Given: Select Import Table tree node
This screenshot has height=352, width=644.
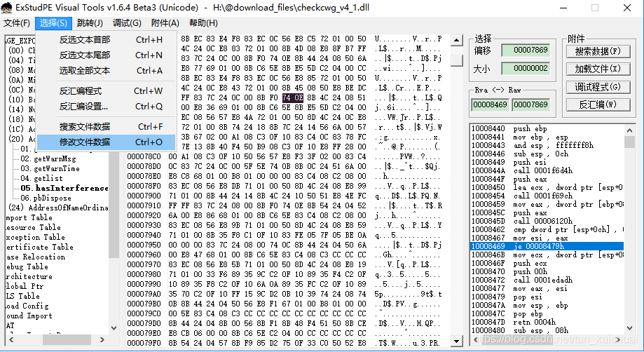Looking at the screenshot, I should [29, 217].
